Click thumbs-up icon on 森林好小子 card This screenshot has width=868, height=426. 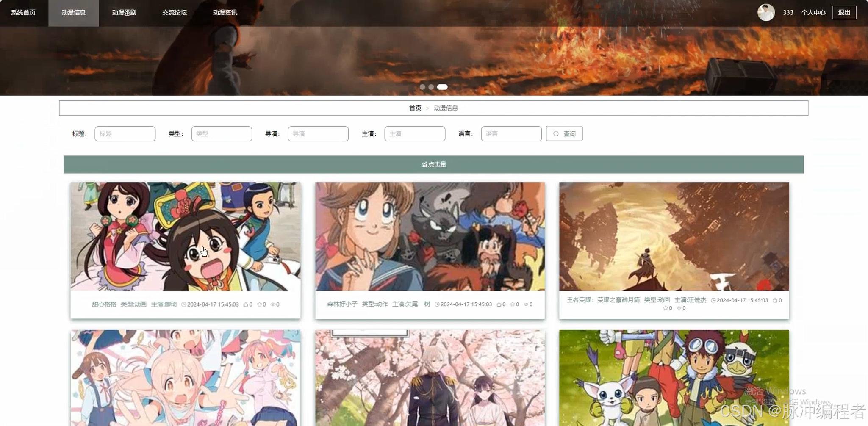click(x=499, y=304)
